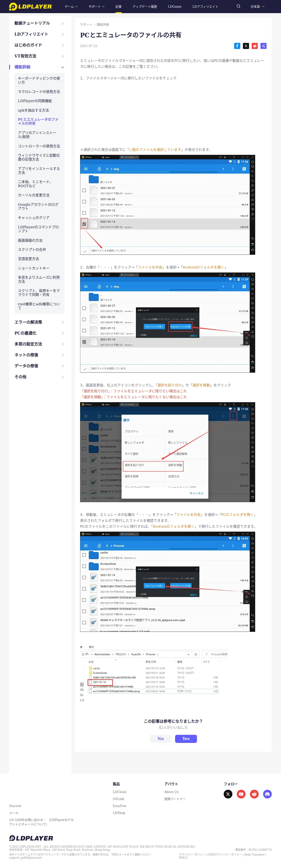
Task: Open キーボードマッピングの使い方 article
Action: pos(39,80)
